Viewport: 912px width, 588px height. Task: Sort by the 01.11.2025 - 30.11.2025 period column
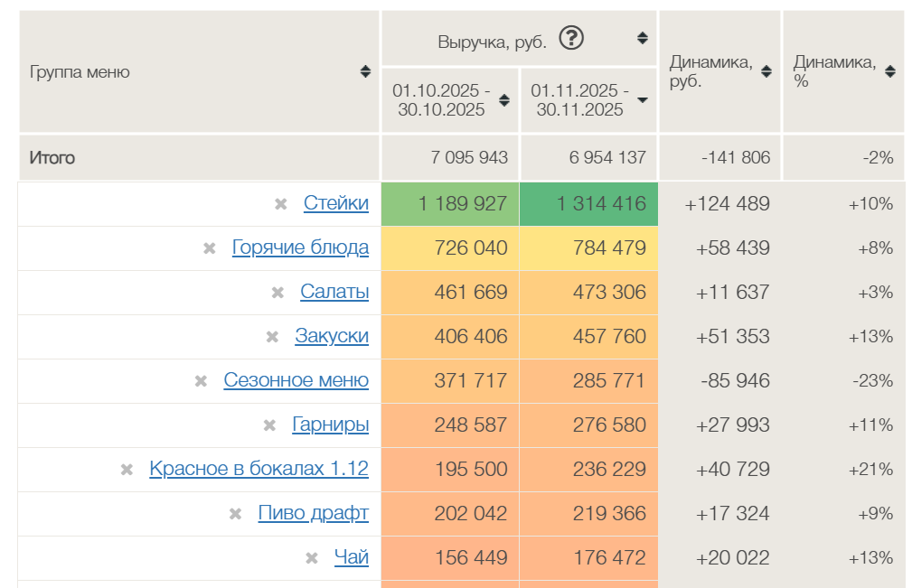(x=643, y=100)
